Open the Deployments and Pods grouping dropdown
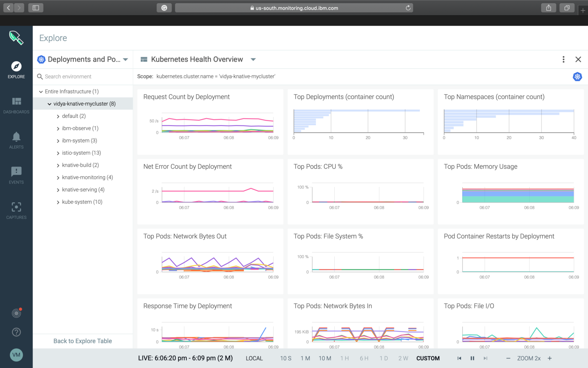The height and width of the screenshot is (368, 588). tap(125, 59)
